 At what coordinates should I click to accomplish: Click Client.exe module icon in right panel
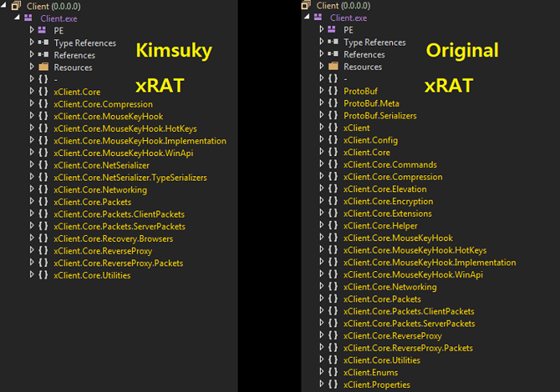point(318,17)
